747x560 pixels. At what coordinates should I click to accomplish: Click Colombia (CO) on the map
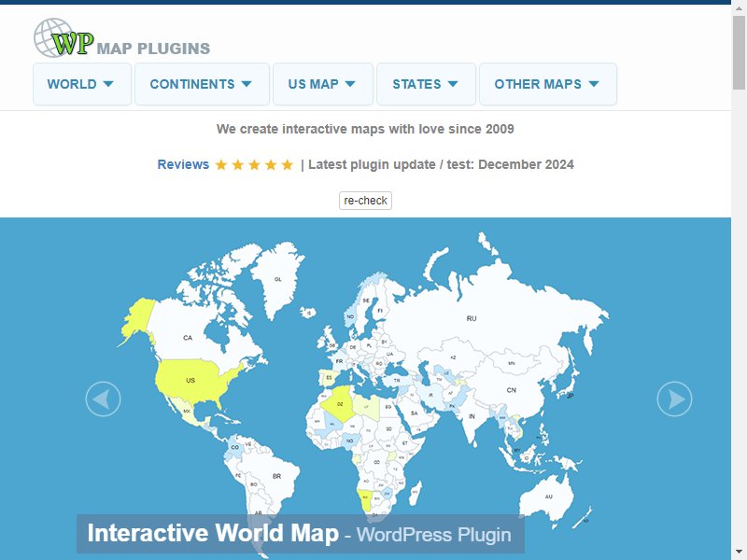pos(235,447)
